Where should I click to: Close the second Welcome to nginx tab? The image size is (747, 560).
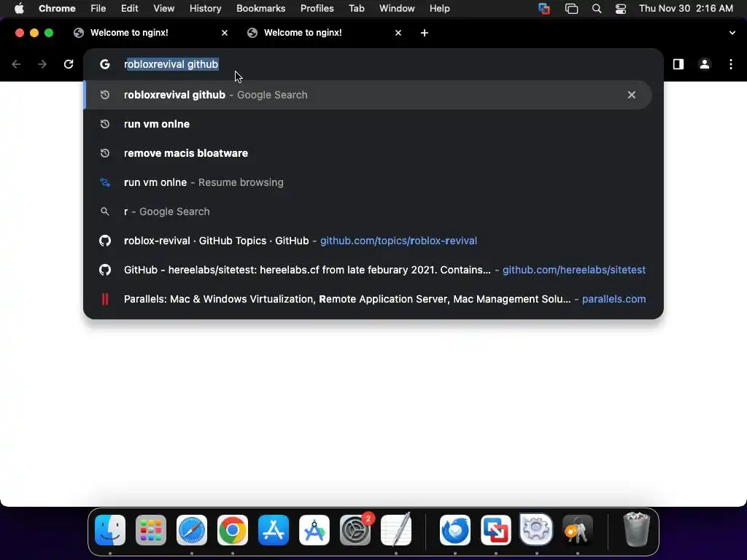coord(398,33)
